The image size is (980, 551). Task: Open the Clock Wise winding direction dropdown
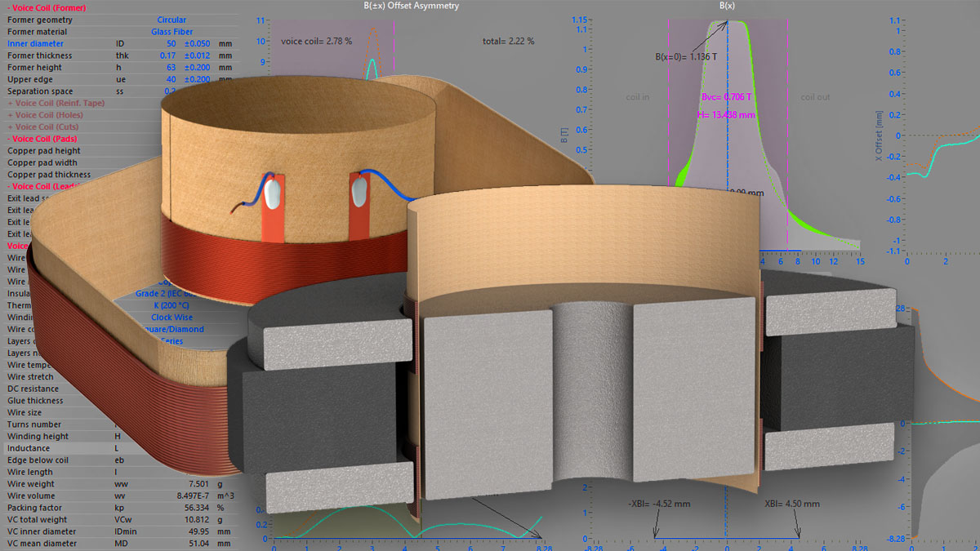point(171,318)
